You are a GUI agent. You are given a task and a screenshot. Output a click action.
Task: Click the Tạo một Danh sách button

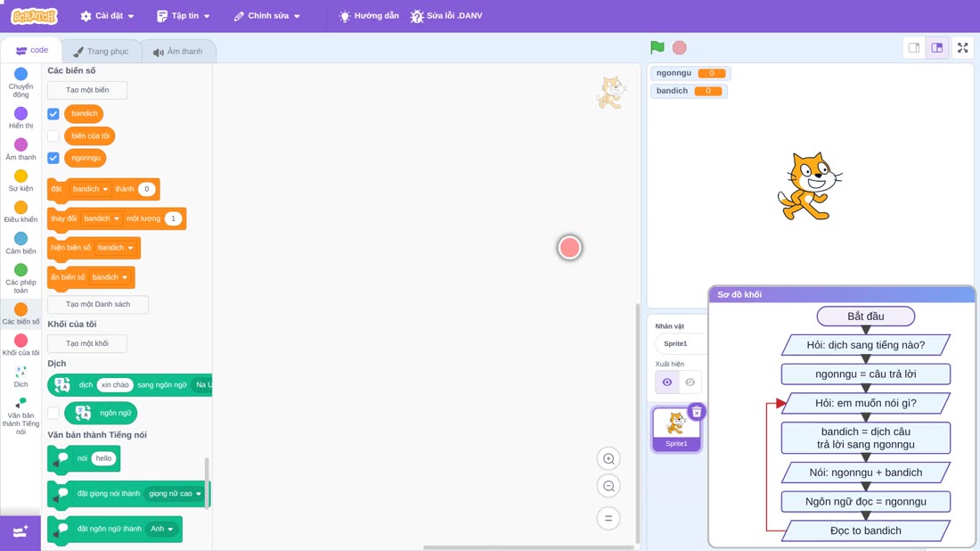(x=98, y=304)
